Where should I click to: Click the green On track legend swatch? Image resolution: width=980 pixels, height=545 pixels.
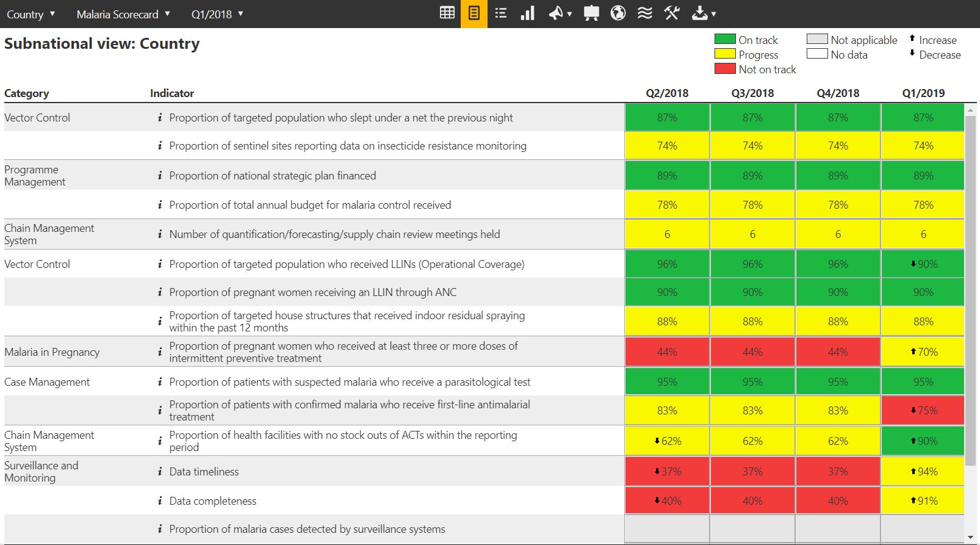725,40
